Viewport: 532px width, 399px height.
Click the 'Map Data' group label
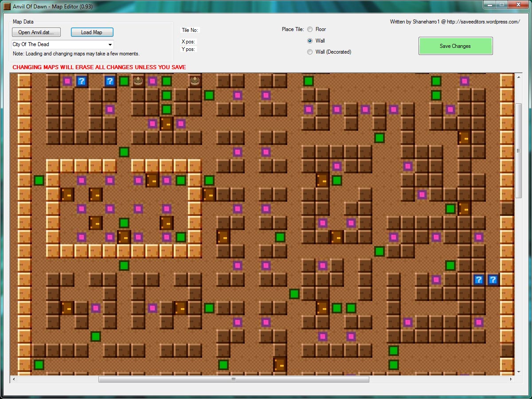click(x=23, y=21)
